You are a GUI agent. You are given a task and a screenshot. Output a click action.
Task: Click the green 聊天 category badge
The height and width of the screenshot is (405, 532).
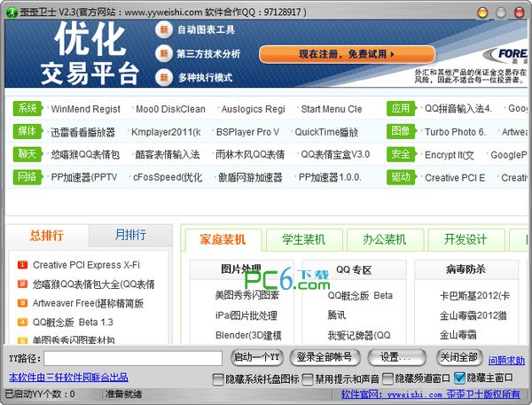pyautogui.click(x=27, y=154)
